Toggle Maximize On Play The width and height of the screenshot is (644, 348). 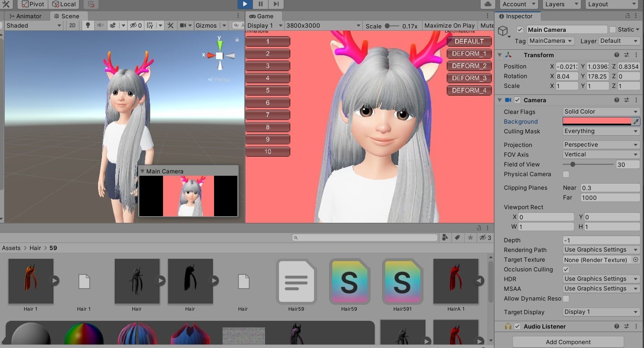pos(449,25)
